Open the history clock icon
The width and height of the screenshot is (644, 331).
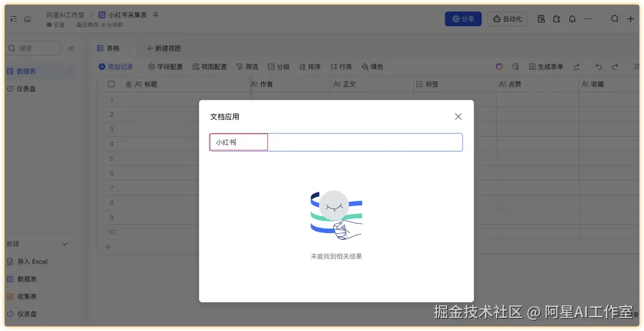pos(515,67)
